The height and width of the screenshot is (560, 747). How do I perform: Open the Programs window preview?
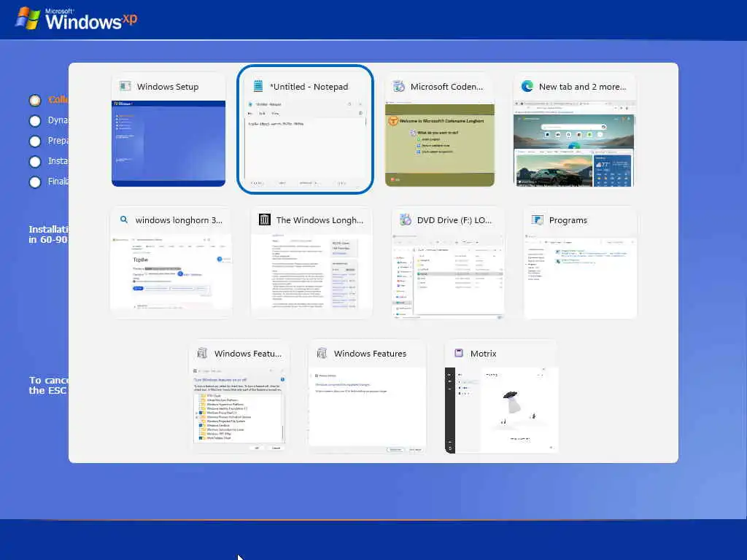tap(580, 276)
